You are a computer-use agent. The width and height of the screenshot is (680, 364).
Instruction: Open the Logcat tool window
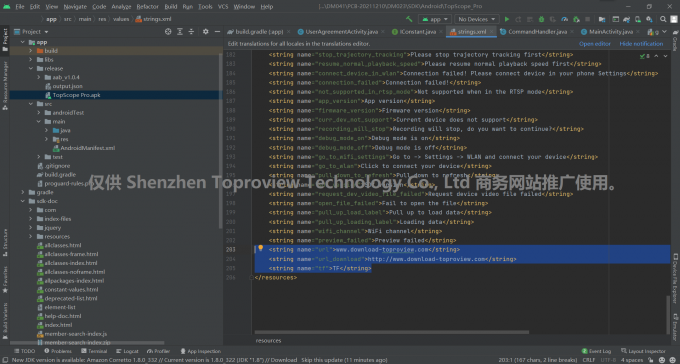[x=127, y=351]
